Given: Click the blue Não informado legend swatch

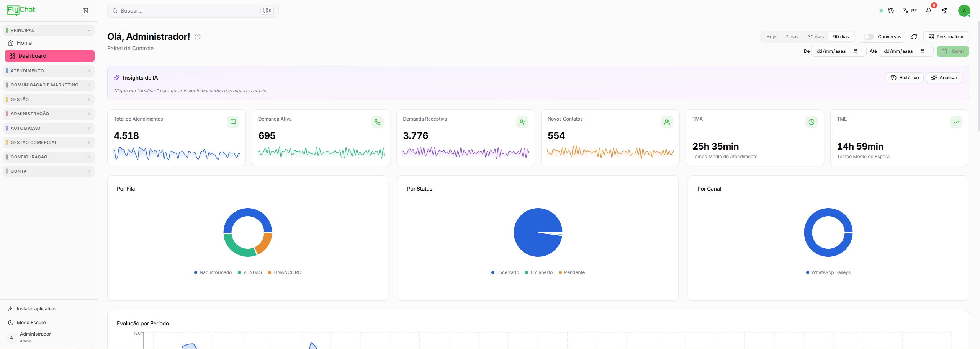Looking at the screenshot, I should [x=196, y=272].
